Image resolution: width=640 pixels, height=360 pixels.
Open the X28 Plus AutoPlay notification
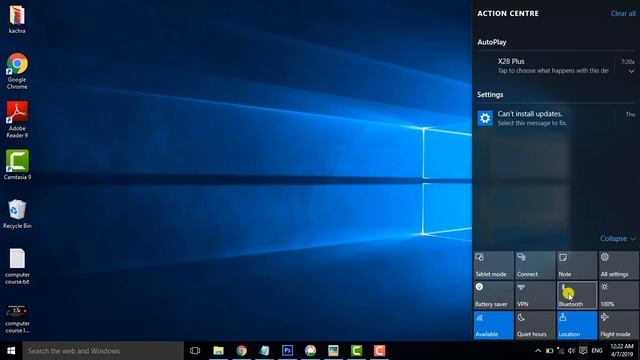click(x=556, y=66)
